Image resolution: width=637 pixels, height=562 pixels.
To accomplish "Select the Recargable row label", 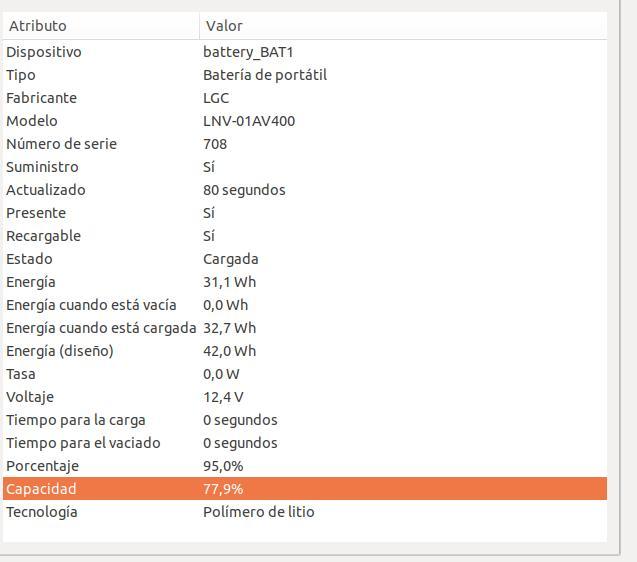I will (43, 236).
